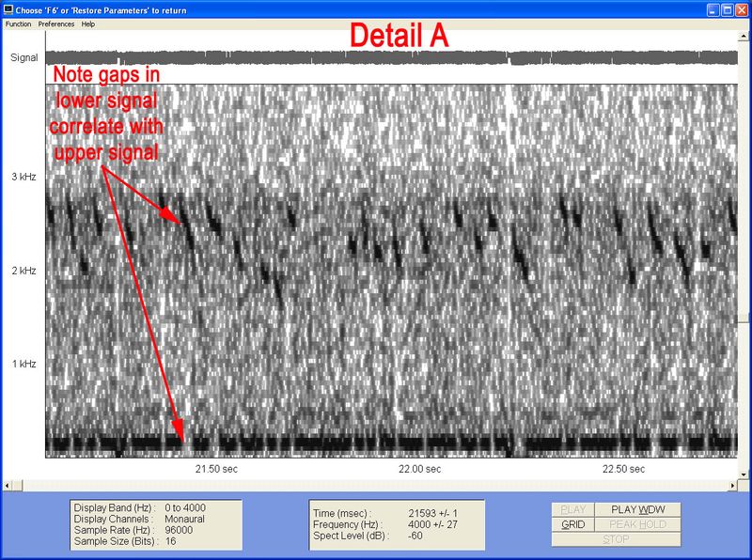Image resolution: width=752 pixels, height=560 pixels.
Task: Click the PLAY WDW button
Action: [x=637, y=509]
